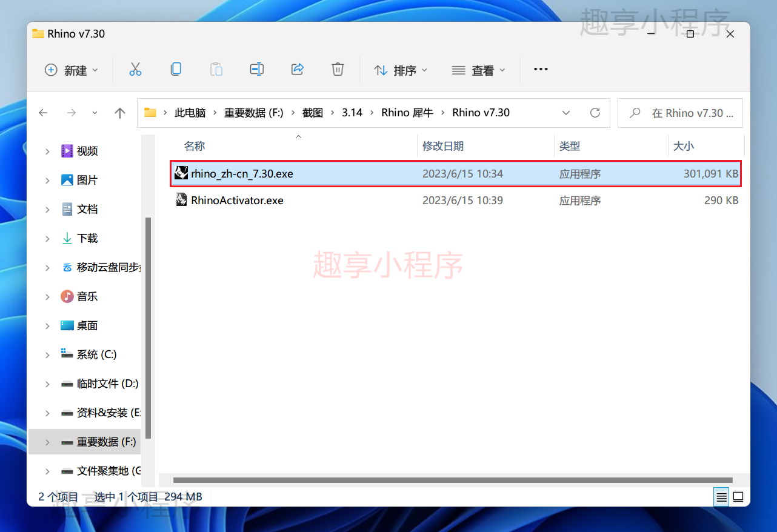Click the navigation pane vertical scrollbar

tap(148, 329)
